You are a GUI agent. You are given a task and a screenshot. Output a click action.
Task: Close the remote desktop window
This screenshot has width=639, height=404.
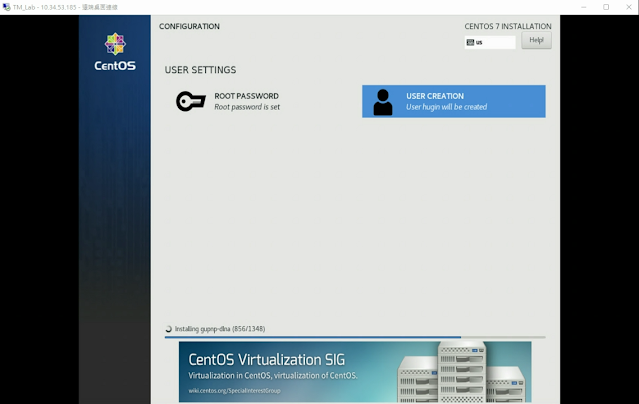(628, 7)
